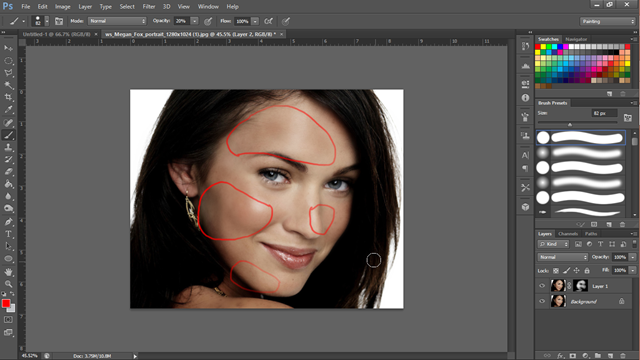Open the Filter menu
Screen dimensions: 640x360
[x=149, y=7]
